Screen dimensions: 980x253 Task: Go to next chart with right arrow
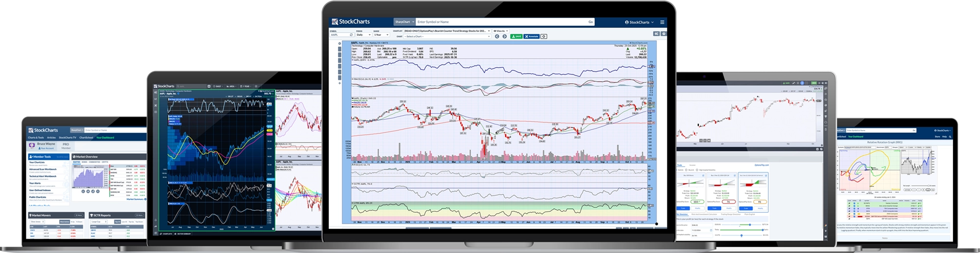504,36
